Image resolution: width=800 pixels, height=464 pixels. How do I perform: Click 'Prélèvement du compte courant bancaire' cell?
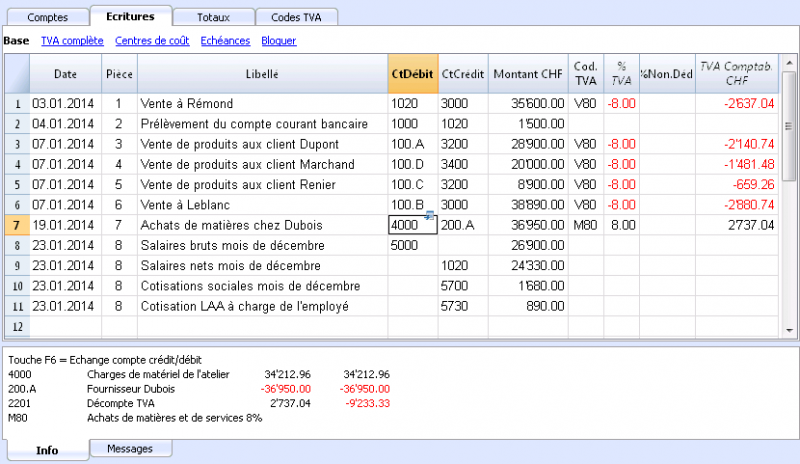[x=262, y=124]
